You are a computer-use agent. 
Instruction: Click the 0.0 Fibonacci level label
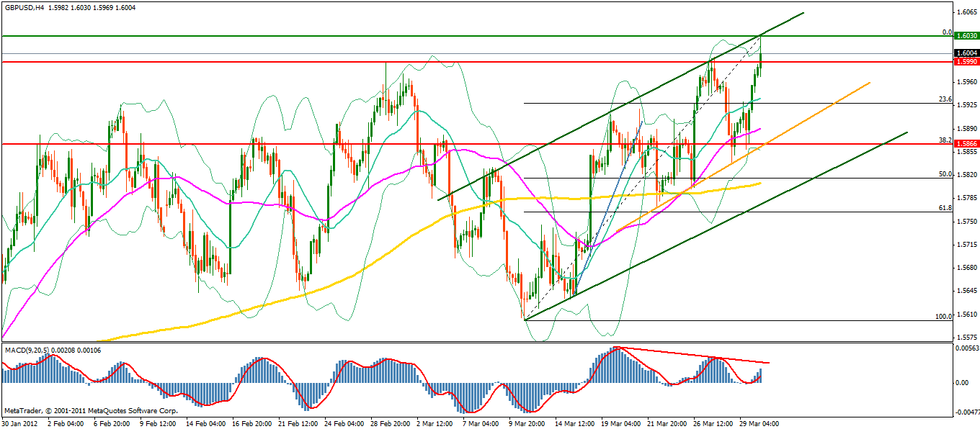(947, 32)
